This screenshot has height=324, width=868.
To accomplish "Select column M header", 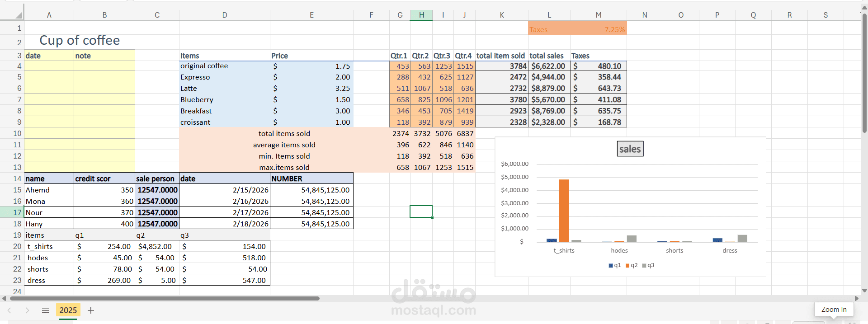I will 599,15.
